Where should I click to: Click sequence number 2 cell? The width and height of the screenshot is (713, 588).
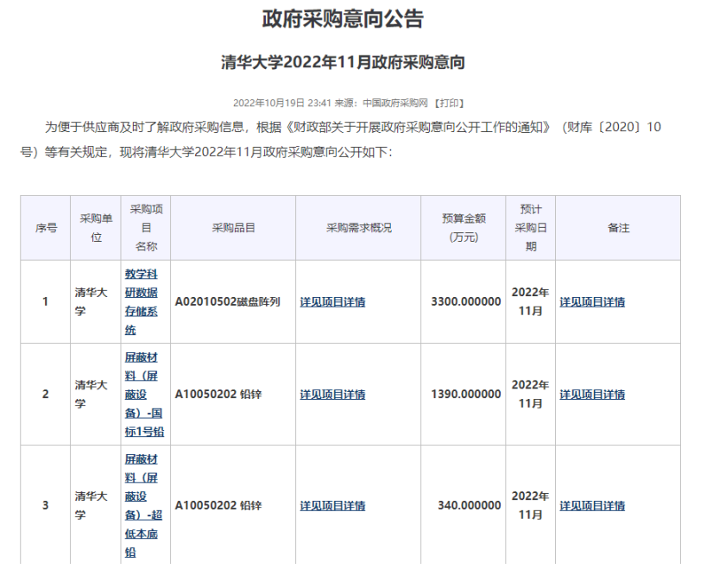click(46, 395)
